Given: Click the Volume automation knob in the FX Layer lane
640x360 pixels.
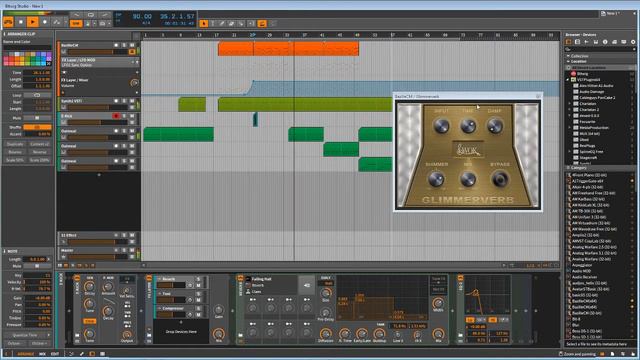Looking at the screenshot, I should tap(134, 83).
